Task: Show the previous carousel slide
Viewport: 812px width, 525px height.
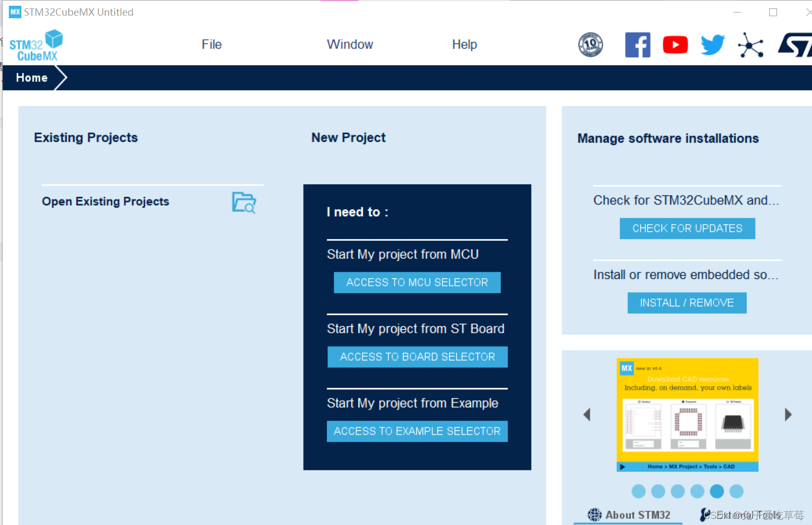Action: 587,415
